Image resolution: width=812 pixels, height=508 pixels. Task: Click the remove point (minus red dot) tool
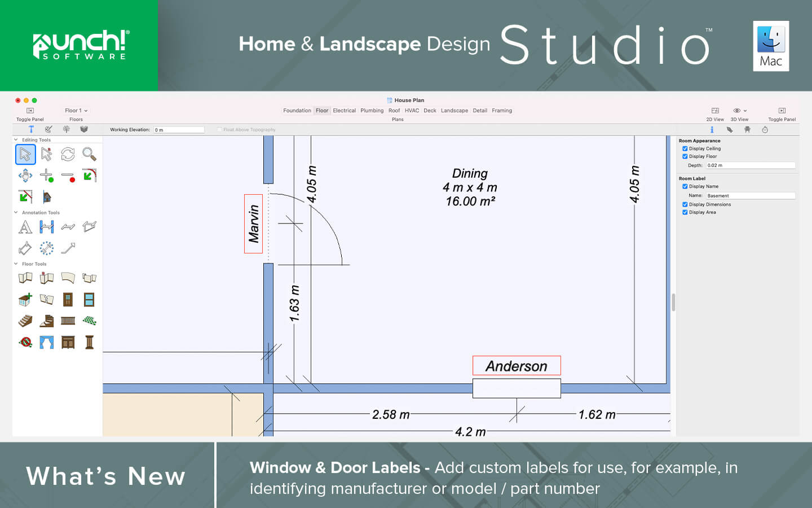click(68, 177)
